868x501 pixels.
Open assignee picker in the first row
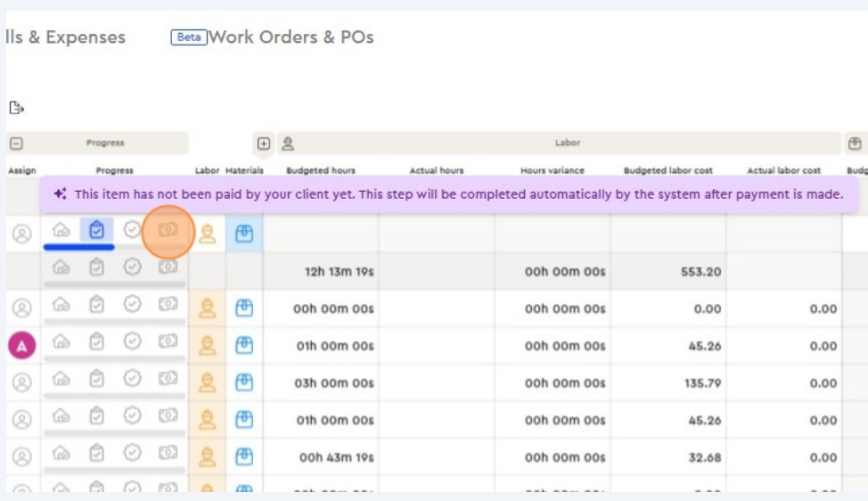coord(21,234)
